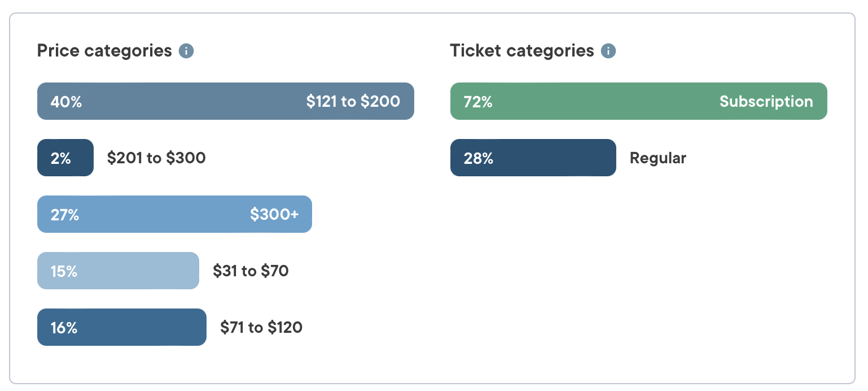The width and height of the screenshot is (868, 391).
Task: Click the "Regular" ticket label
Action: (657, 158)
